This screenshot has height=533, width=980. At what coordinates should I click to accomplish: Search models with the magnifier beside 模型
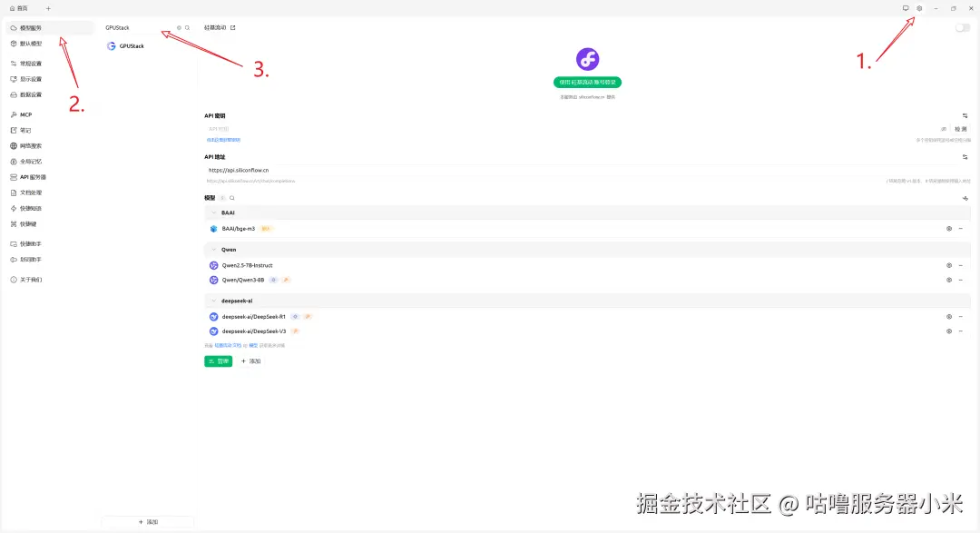(232, 198)
